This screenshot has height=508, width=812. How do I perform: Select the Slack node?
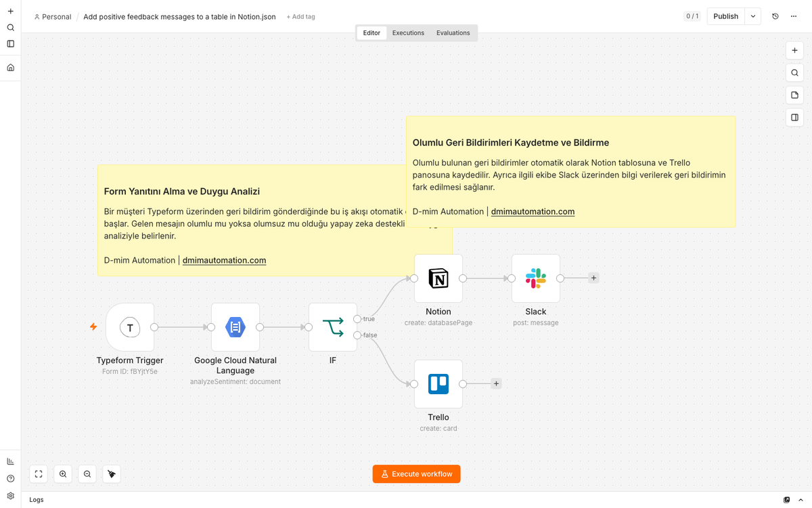pyautogui.click(x=536, y=278)
